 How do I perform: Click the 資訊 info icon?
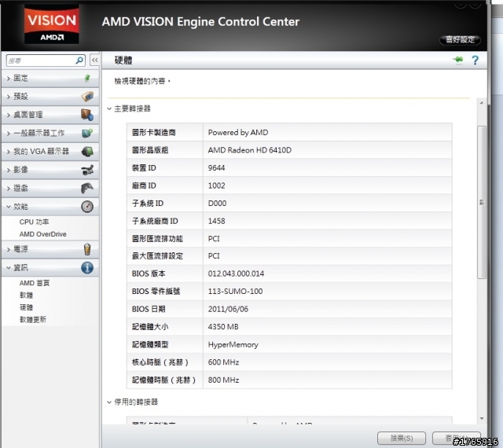(x=87, y=268)
